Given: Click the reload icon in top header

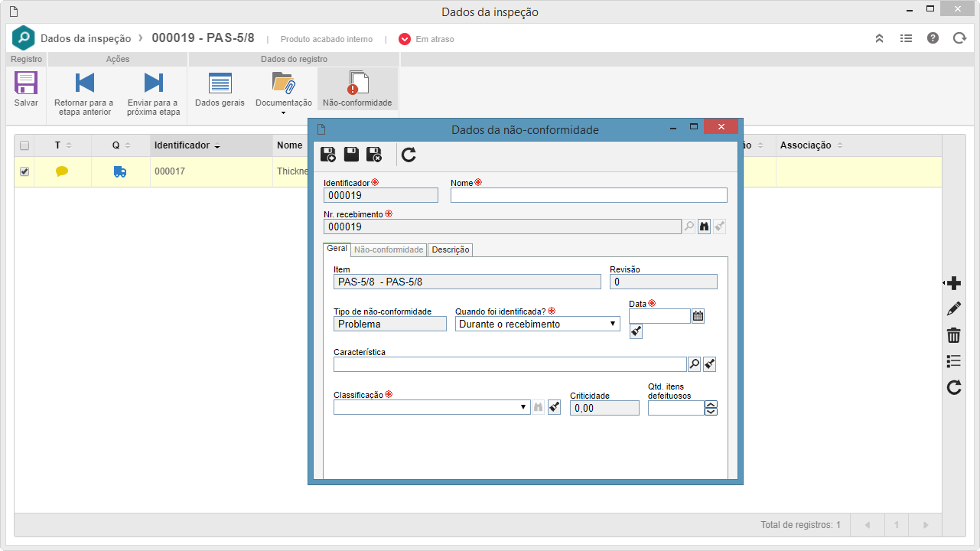Looking at the screenshot, I should click(x=959, y=38).
